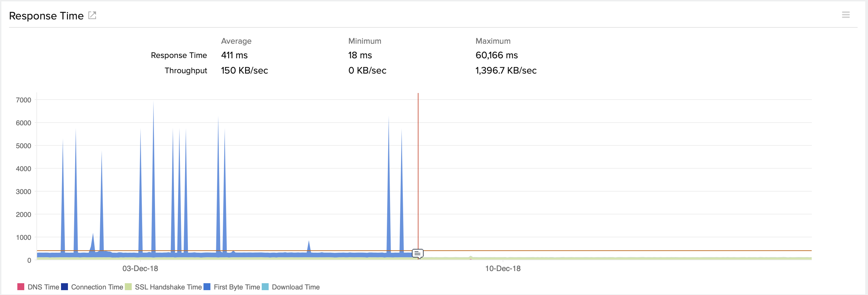Click the annotation comment icon on chart
Screen dimensions: 868x295
[x=418, y=254]
